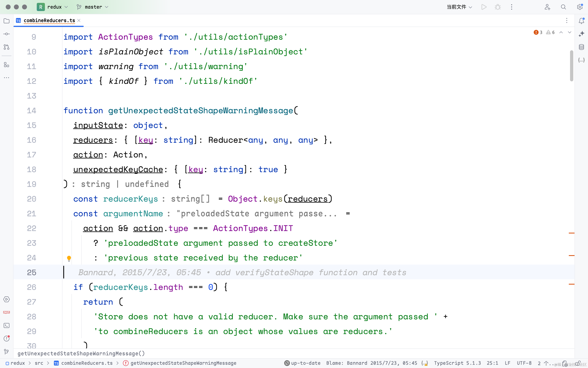
Task: Go to next highlighted error arrow
Action: (x=570, y=32)
